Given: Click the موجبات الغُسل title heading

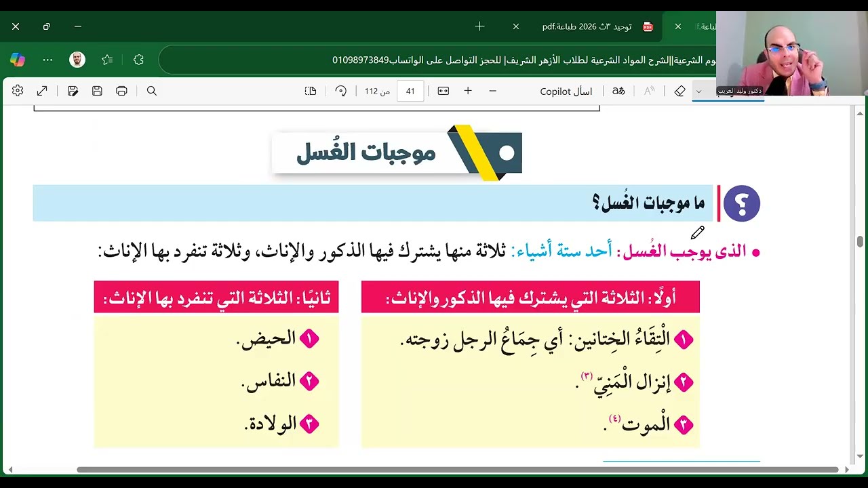Looking at the screenshot, I should point(366,152).
